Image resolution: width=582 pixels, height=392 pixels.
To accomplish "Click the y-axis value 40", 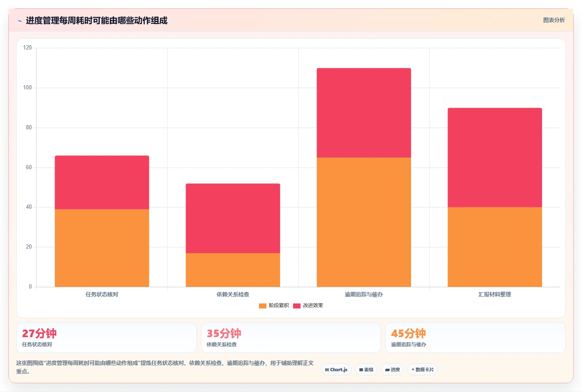I will pyautogui.click(x=29, y=207).
